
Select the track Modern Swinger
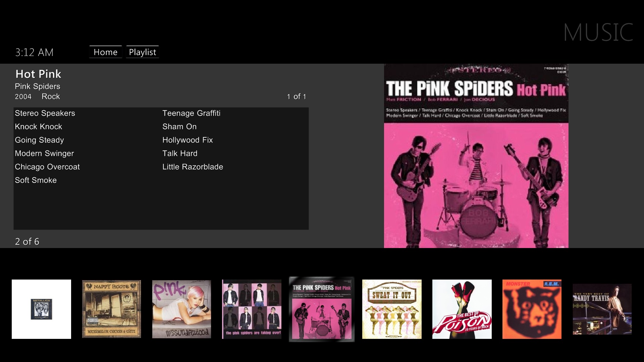coord(44,154)
